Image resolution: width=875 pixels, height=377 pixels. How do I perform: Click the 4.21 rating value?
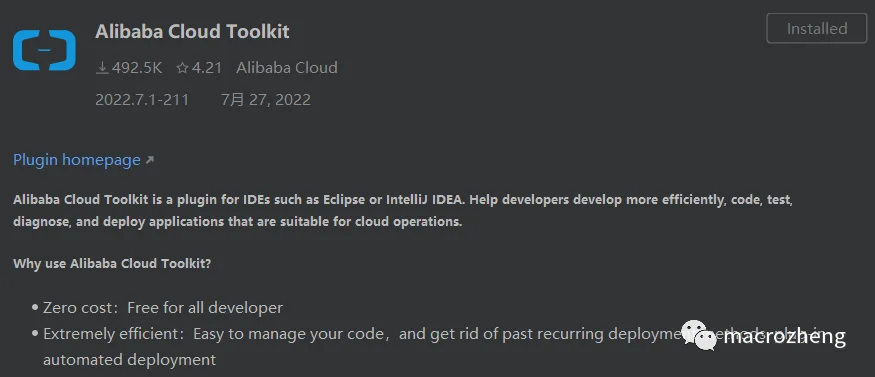[206, 68]
